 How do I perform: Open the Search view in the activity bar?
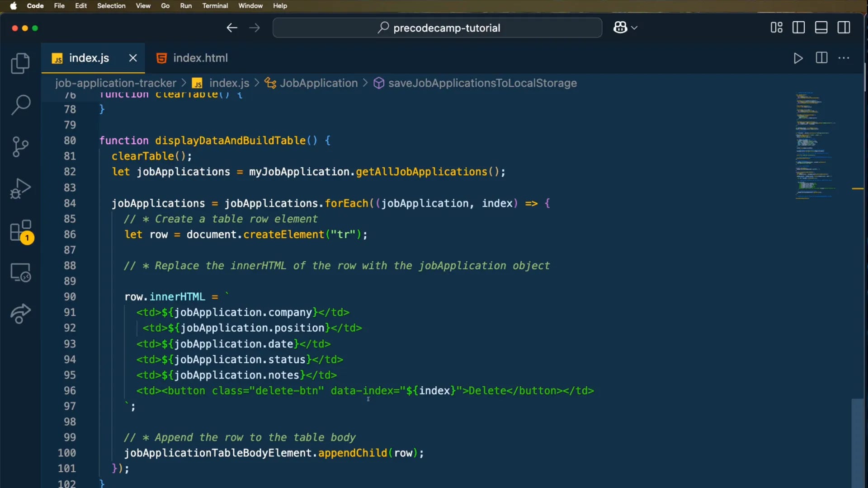click(20, 105)
